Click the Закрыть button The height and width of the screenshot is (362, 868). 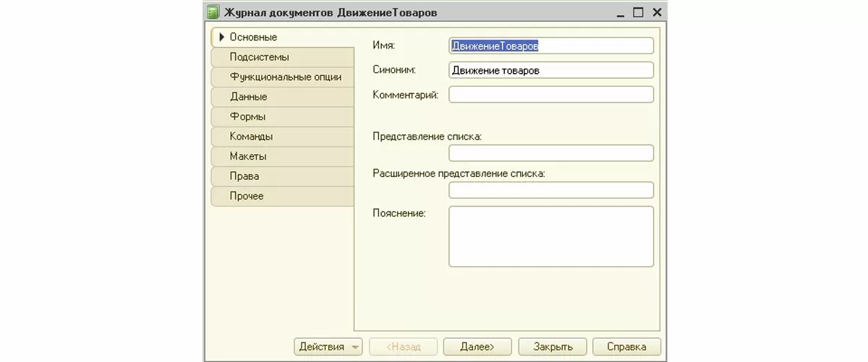pyautogui.click(x=553, y=347)
